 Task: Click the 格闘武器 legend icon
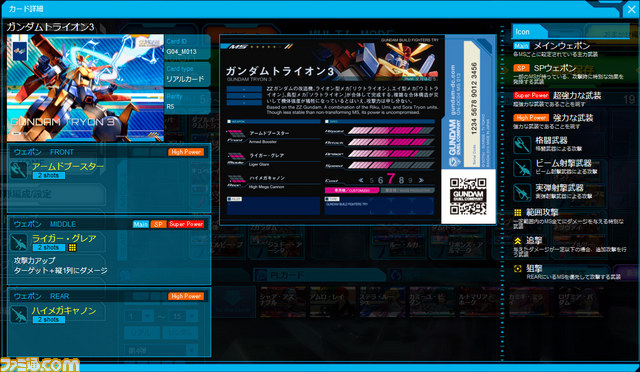[522, 145]
